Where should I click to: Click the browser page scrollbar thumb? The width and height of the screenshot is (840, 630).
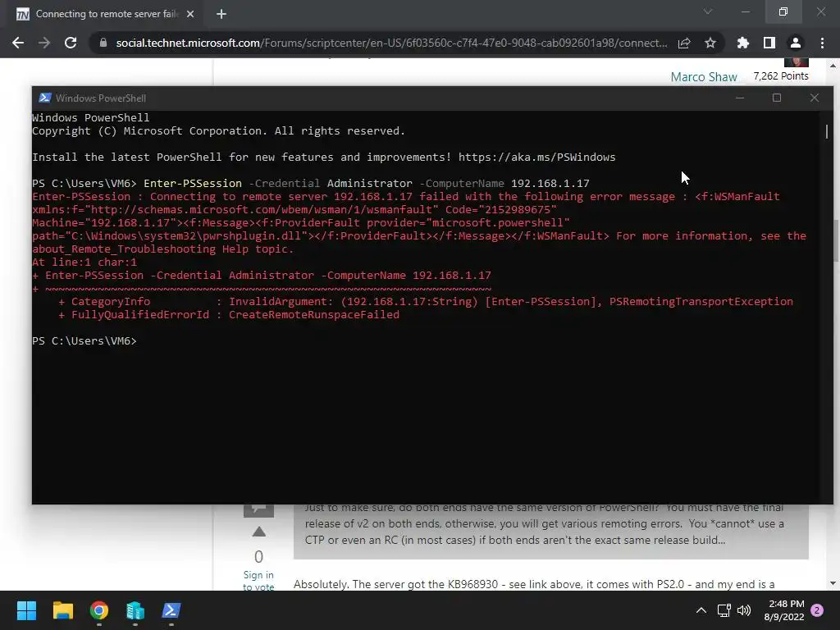(835, 241)
